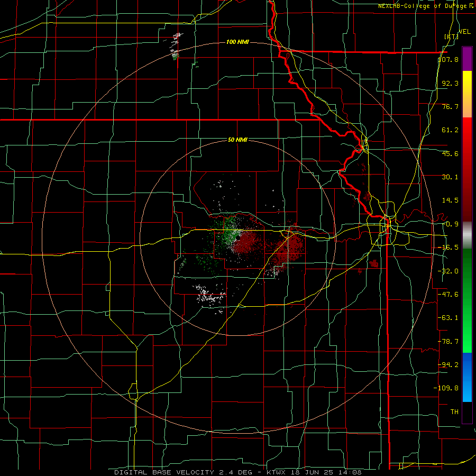Image resolution: width=476 pixels, height=476 pixels.
Task: Click the 100 NMI range ring label
Action: 237,42
